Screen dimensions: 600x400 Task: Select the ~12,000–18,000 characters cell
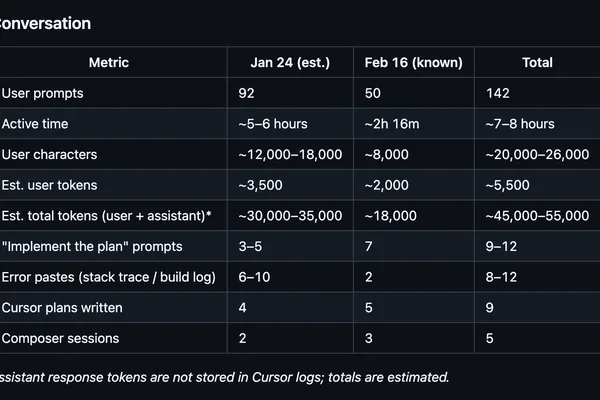(290, 154)
